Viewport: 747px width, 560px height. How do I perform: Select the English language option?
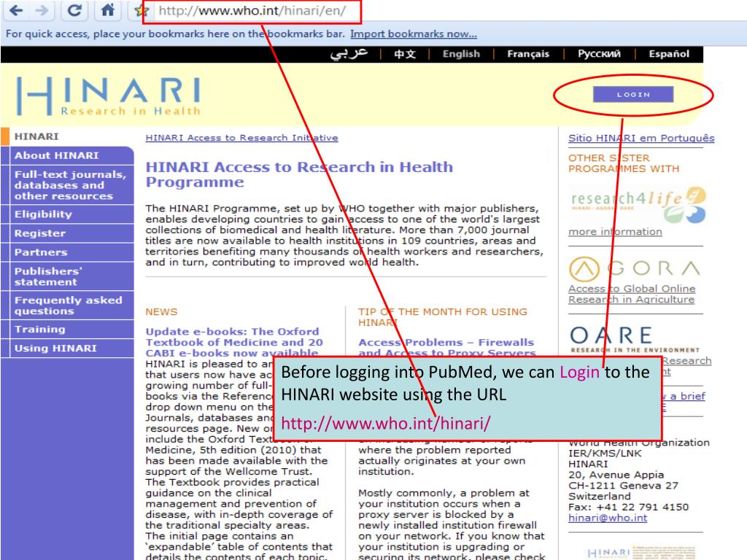pyautogui.click(x=461, y=54)
